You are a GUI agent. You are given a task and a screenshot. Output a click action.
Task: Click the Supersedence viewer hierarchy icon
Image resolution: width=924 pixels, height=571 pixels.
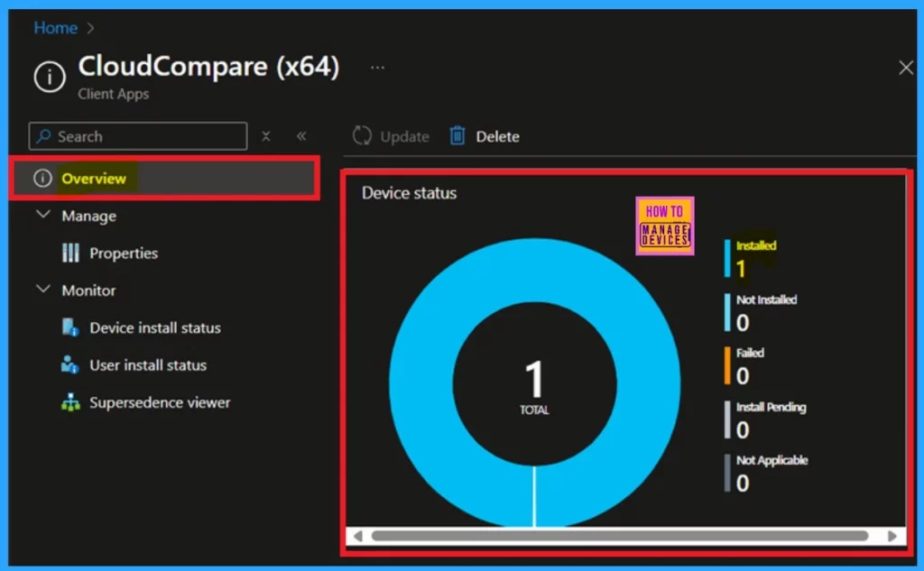(x=70, y=402)
